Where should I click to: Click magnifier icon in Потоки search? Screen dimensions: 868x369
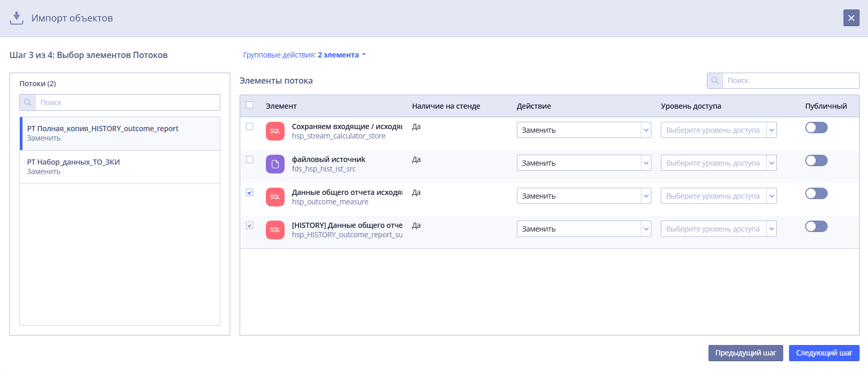[28, 102]
